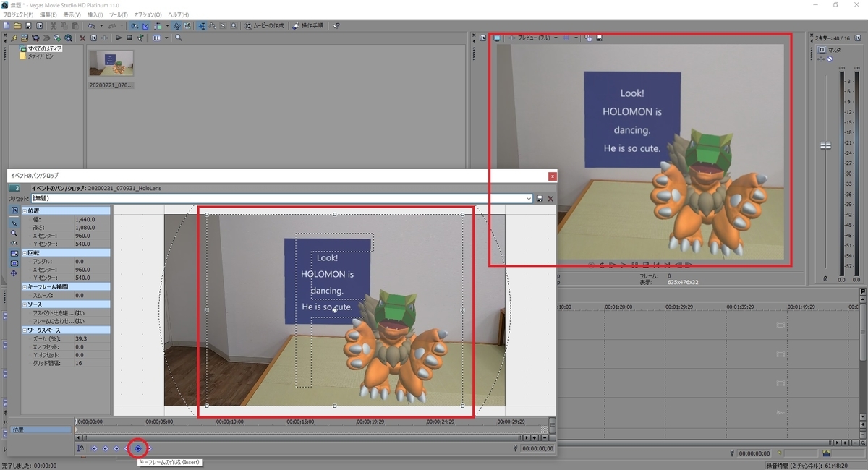Screen dimensions: 868x470
Task: Toggle Show Properties in Pan/Crop sidebar
Action: click(x=14, y=210)
